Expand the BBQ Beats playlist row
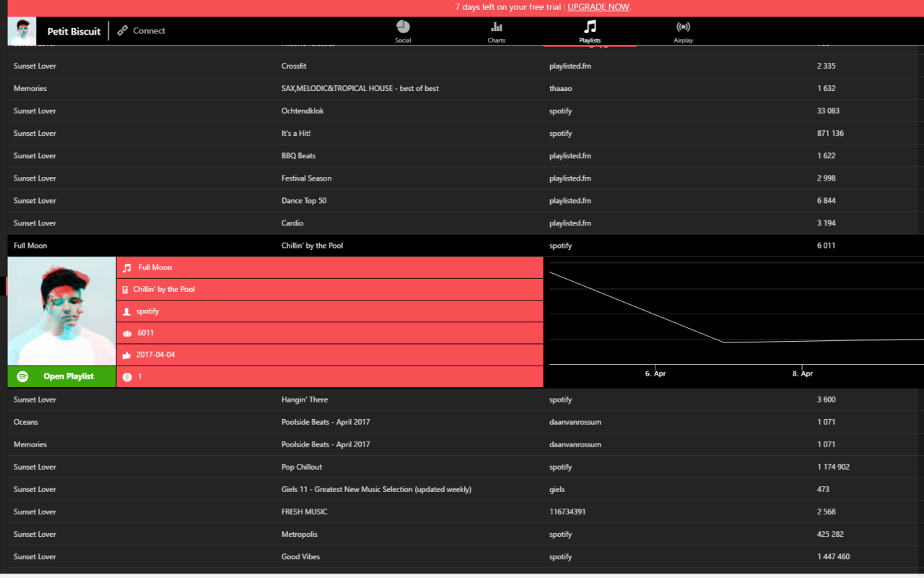Viewport: 924px width, 578px height. (466, 155)
